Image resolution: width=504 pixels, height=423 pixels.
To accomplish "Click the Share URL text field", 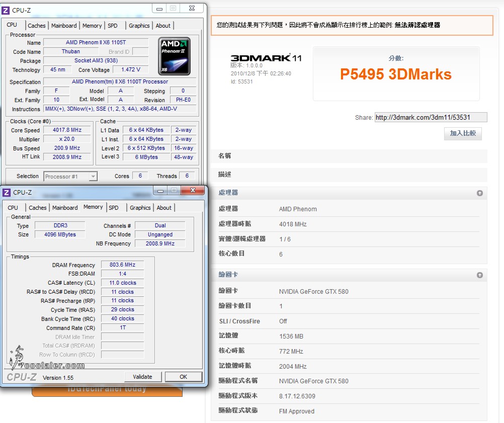I will click(x=431, y=118).
